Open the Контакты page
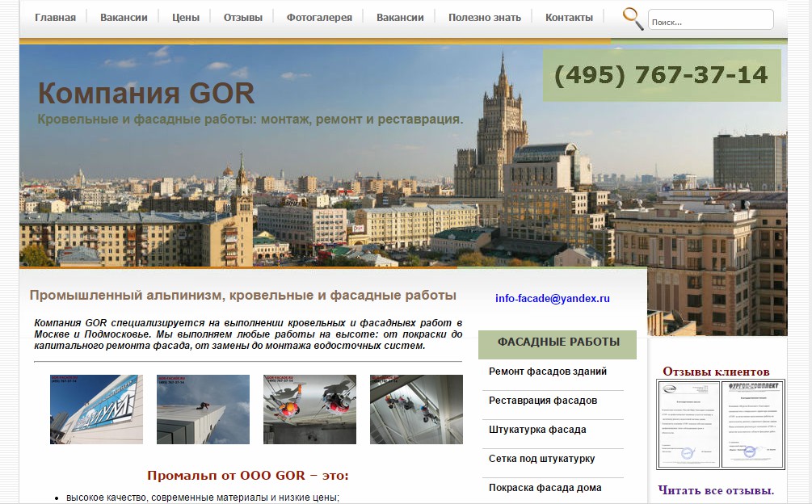Screen dimensions: 812x504 (x=569, y=18)
